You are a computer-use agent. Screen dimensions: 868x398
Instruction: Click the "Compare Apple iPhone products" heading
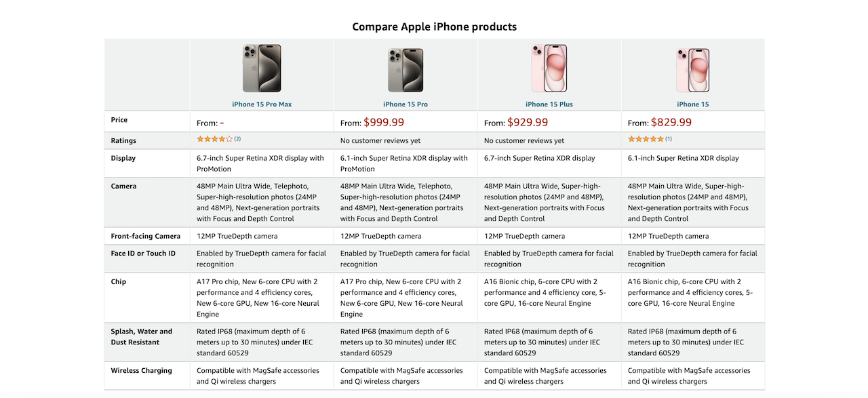click(434, 27)
